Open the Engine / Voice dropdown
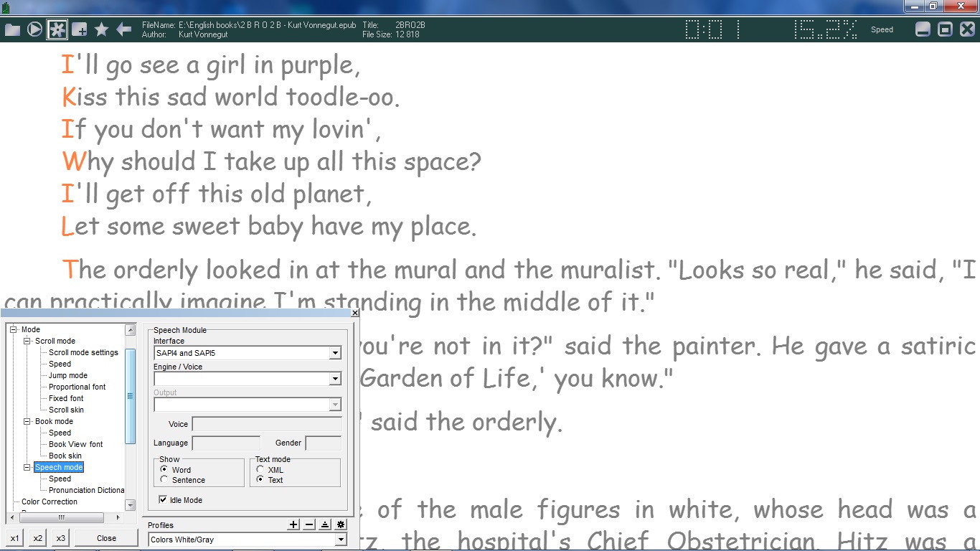Image resolution: width=980 pixels, height=551 pixels. (335, 379)
